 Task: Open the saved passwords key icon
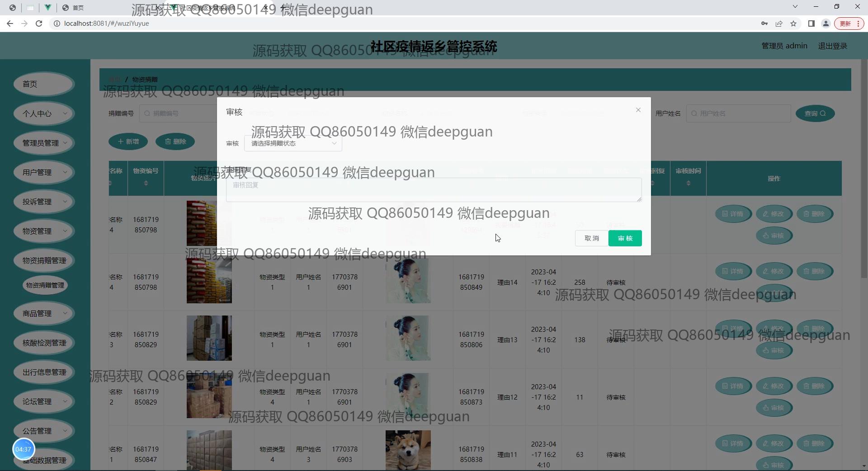764,24
